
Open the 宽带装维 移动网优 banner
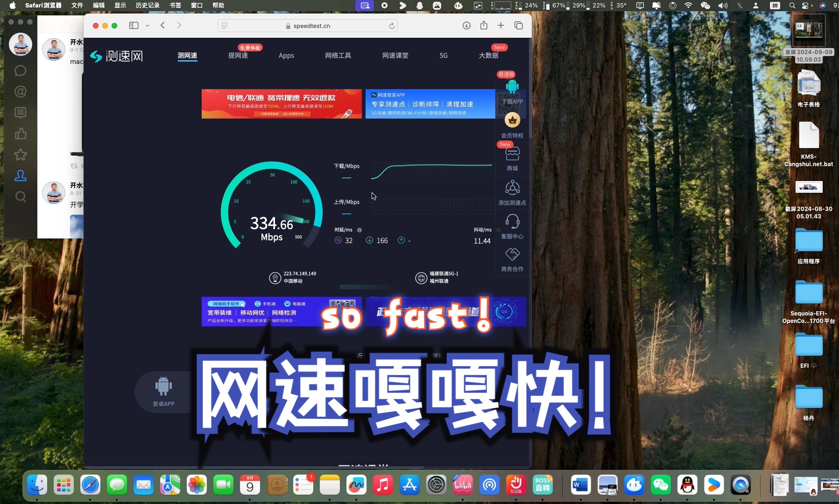point(282,311)
